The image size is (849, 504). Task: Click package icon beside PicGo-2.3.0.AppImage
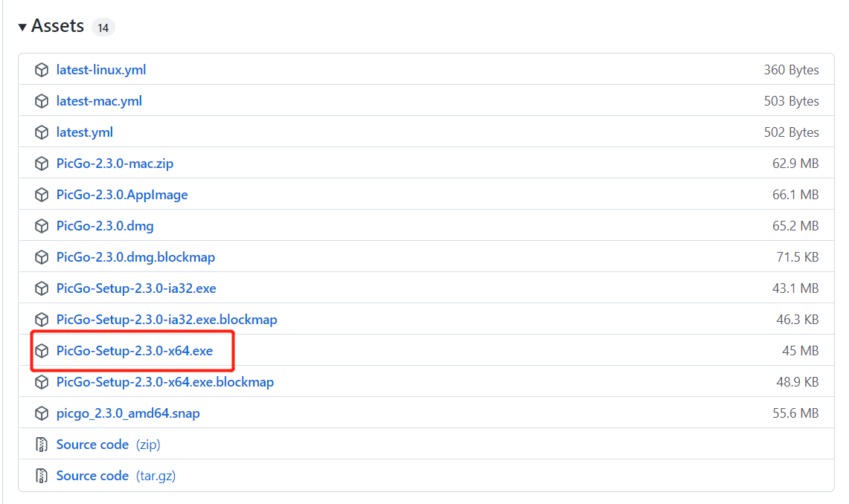[x=42, y=195]
